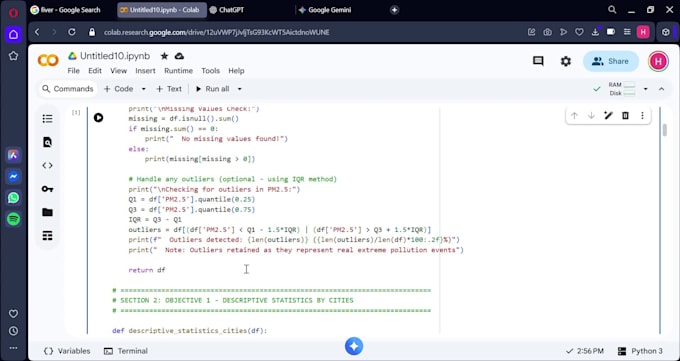Open the Google account avatar H in Colab
Viewport: 680px width, 361px height.
coord(658,61)
